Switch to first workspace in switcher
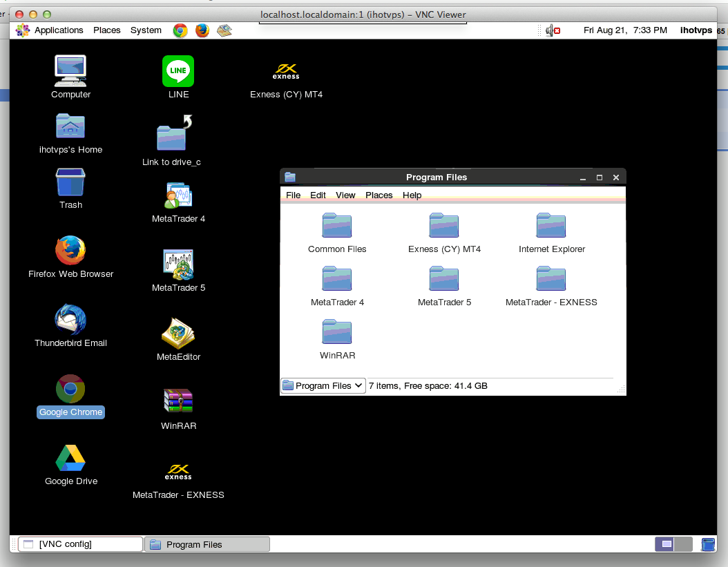 664,544
